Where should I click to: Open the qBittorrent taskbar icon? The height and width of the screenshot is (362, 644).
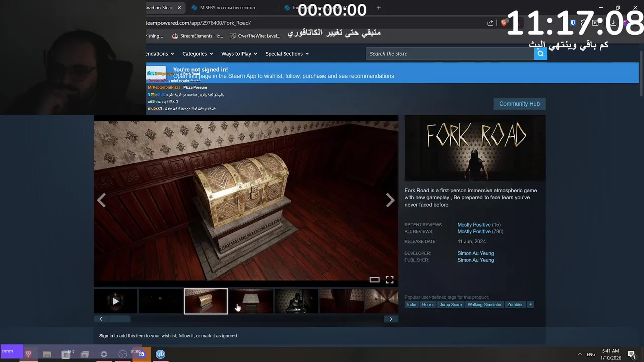pos(160,354)
